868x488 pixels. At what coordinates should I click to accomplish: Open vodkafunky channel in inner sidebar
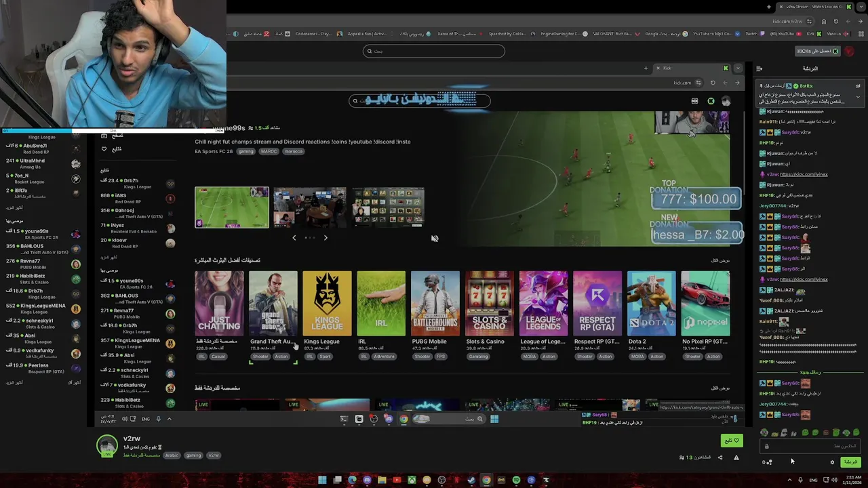coord(138,388)
